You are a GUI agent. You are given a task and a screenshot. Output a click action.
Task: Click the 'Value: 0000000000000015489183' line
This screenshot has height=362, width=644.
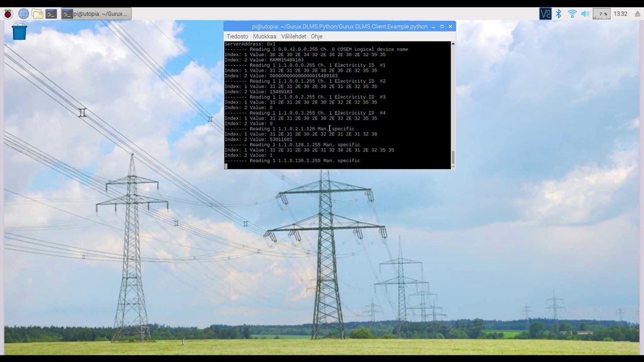tap(281, 75)
